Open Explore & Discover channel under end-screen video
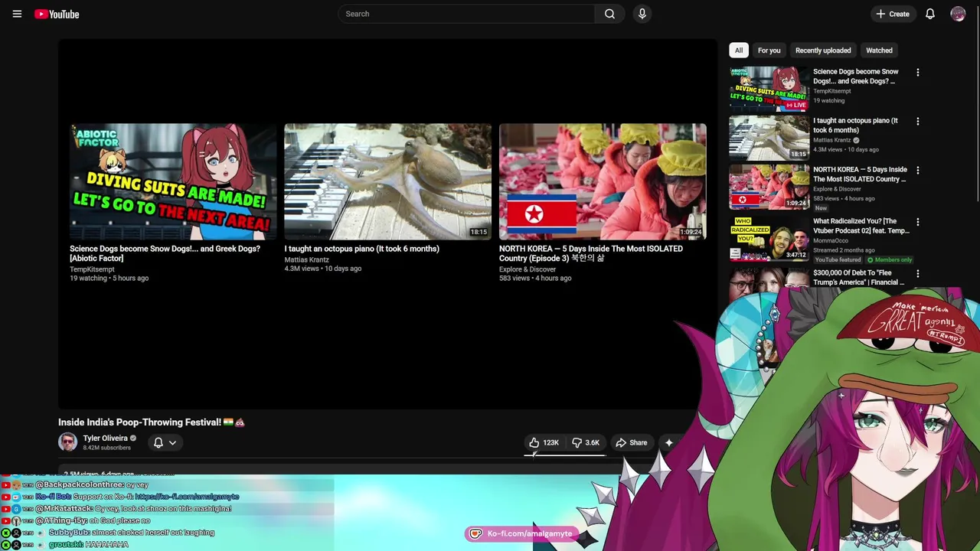The height and width of the screenshot is (551, 980). [x=528, y=269]
